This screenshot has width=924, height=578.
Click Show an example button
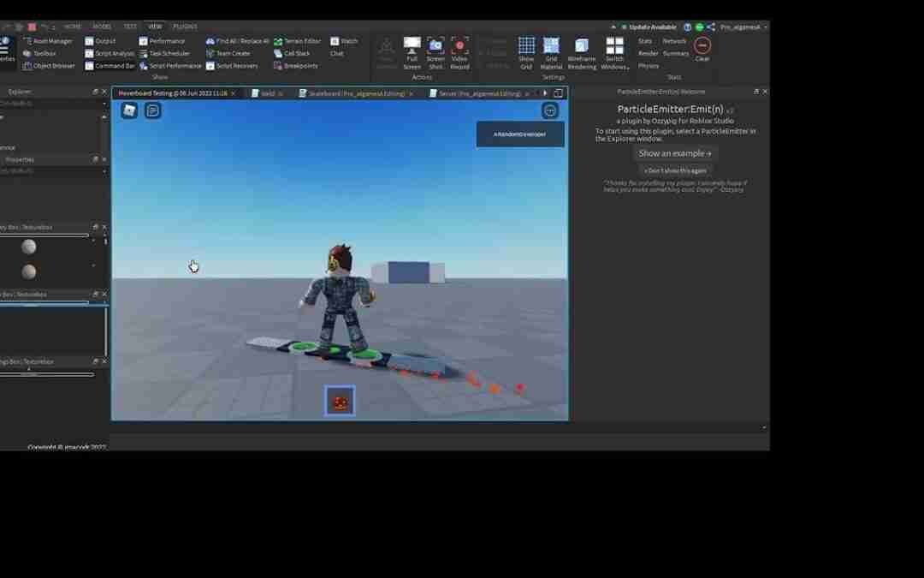[675, 153]
